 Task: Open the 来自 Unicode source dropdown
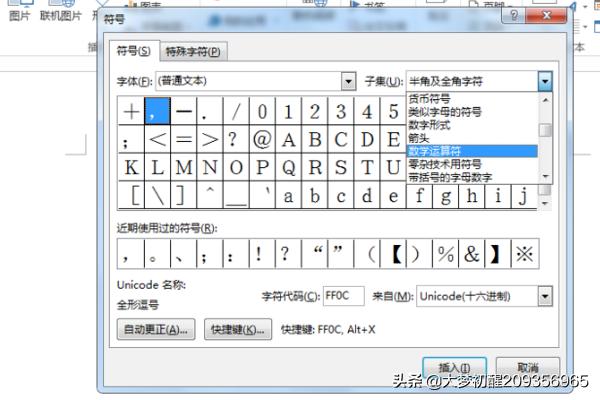coord(545,296)
